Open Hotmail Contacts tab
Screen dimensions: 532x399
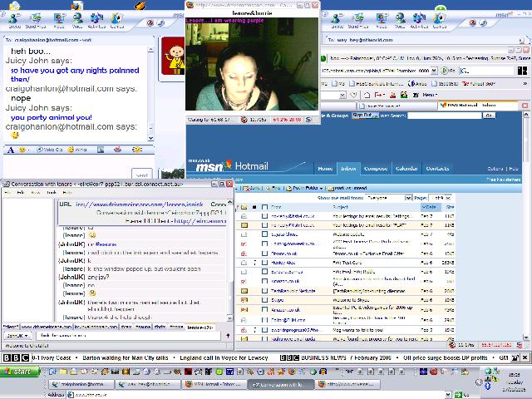coord(437,169)
